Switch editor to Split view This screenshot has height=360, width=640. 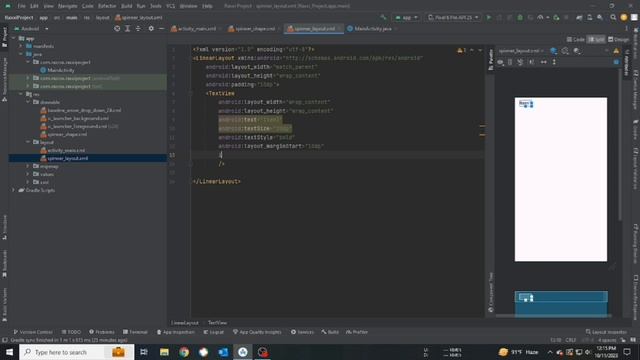596,40
